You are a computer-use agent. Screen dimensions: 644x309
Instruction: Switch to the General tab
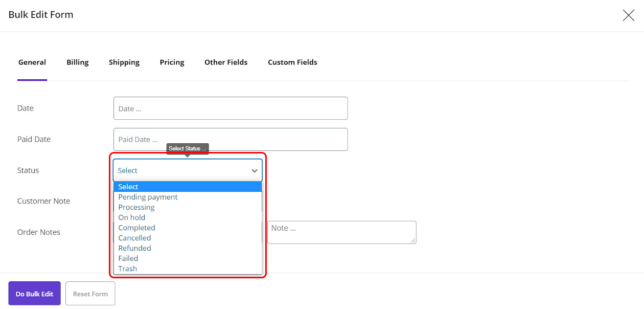click(32, 62)
